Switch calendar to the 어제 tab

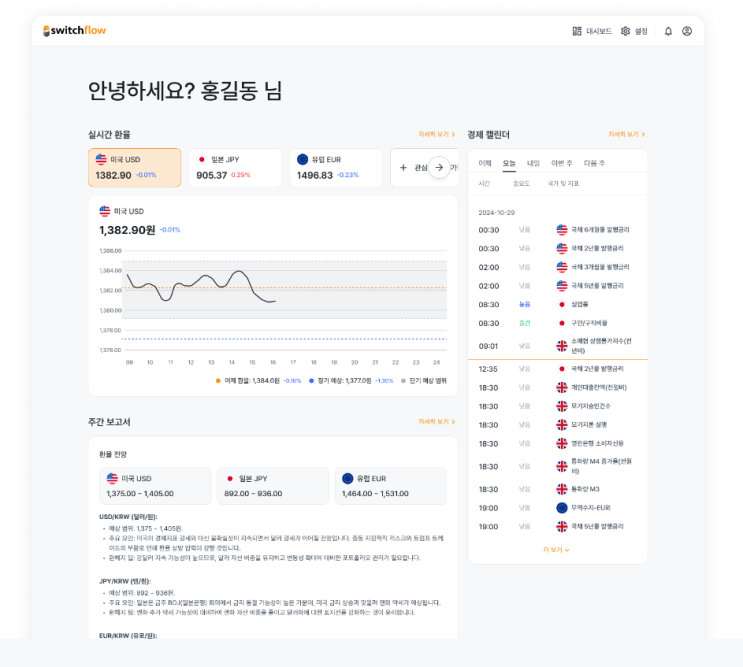(x=485, y=163)
